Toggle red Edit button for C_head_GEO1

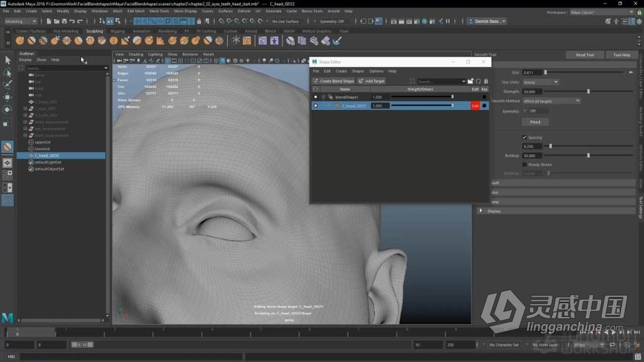pos(475,106)
